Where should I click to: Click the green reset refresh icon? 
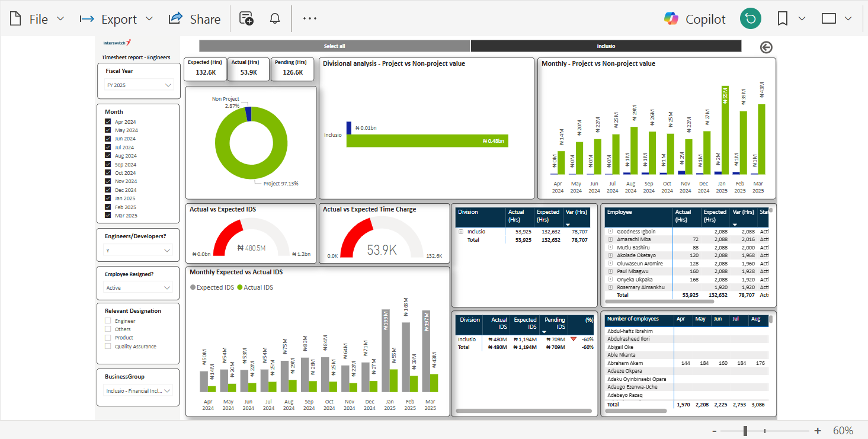pos(750,18)
